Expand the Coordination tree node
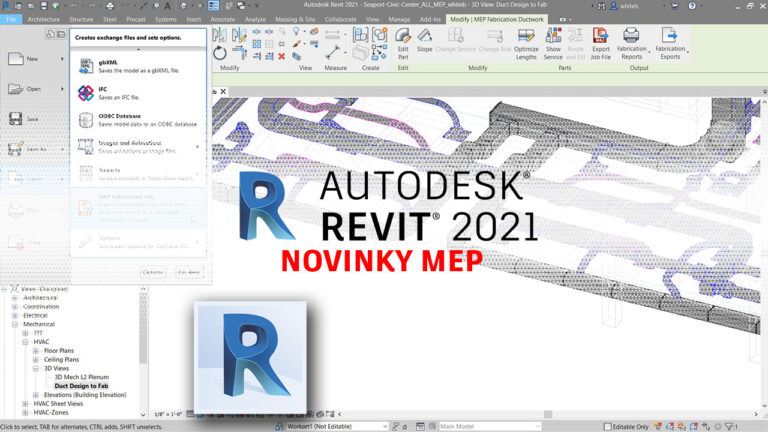The image size is (768, 432). click(15, 307)
